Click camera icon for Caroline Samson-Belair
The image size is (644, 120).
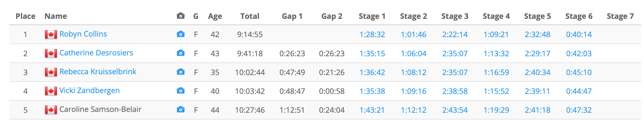[x=181, y=110]
